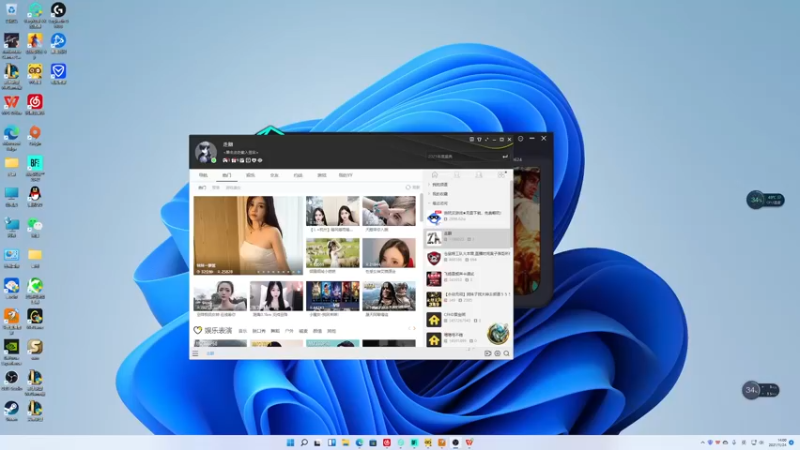The image size is (800, 450).
Task: Open the magnifier search icon in bottom bar
Action: point(507,353)
